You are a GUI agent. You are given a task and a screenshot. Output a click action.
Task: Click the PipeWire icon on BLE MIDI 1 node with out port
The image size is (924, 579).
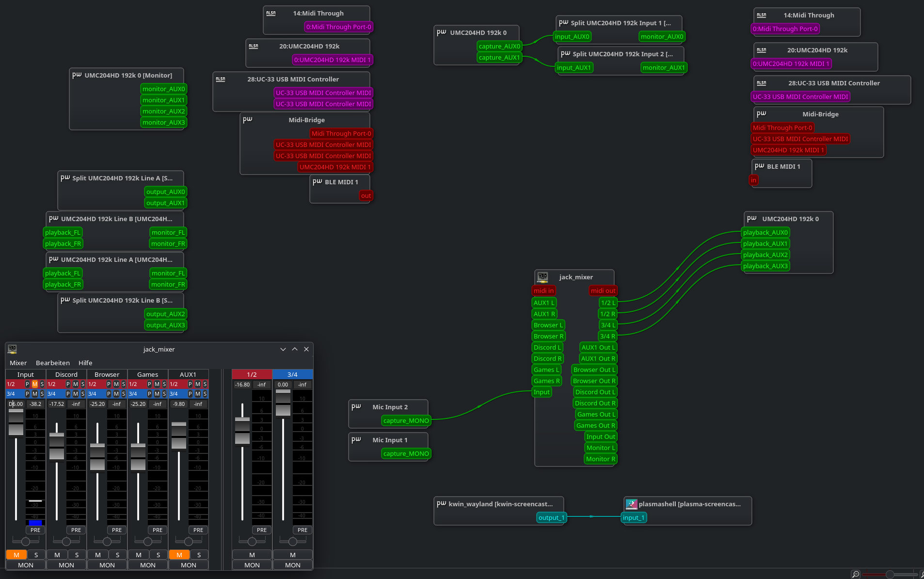[318, 182]
